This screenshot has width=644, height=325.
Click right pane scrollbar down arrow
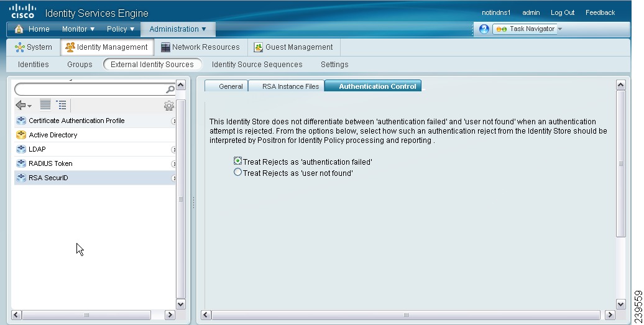[620, 304]
